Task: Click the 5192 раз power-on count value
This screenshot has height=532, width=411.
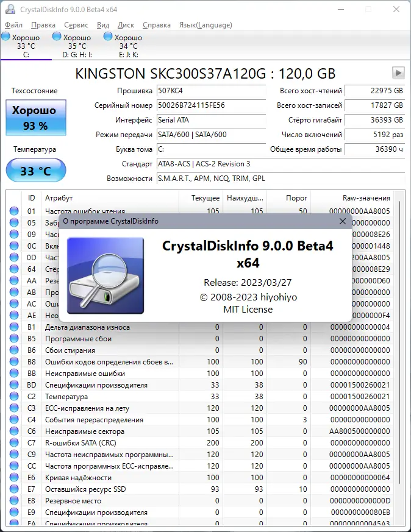Action: 374,135
